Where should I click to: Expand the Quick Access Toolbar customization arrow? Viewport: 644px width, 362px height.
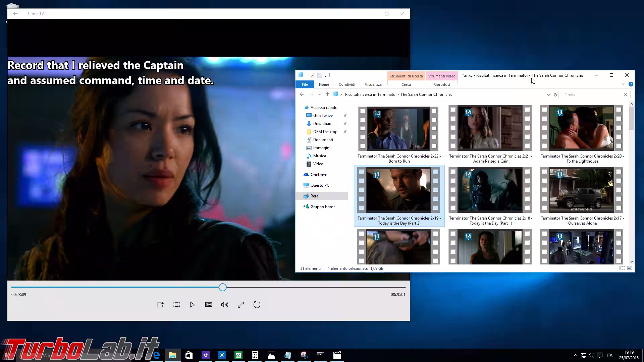325,75
